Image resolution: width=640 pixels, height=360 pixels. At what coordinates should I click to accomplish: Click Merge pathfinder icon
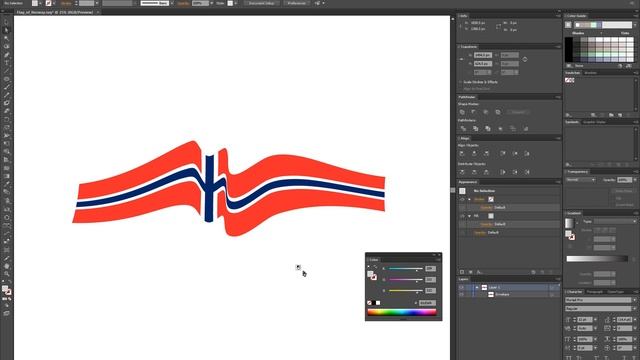pos(488,129)
